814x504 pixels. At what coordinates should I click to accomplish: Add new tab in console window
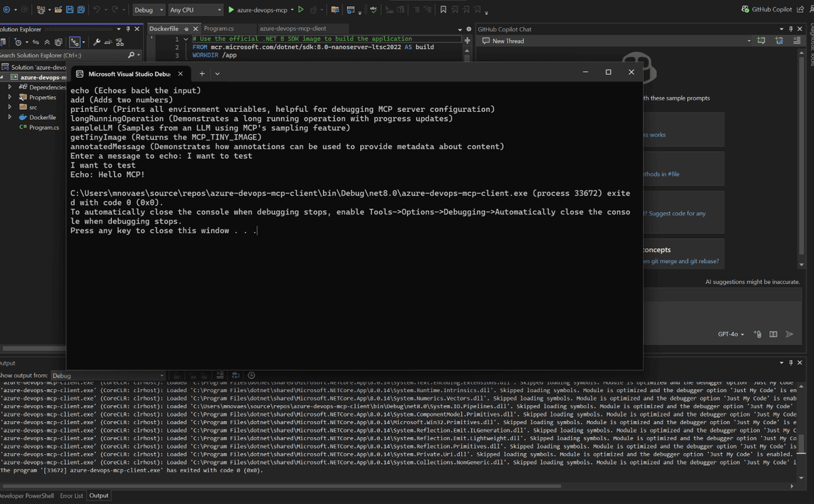tap(201, 73)
